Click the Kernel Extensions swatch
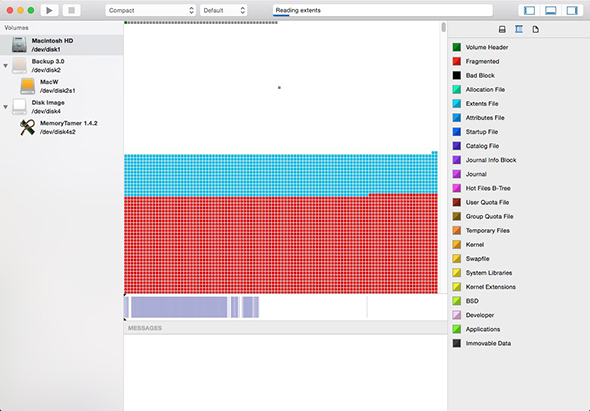Image resolution: width=590 pixels, height=411 pixels. [456, 287]
